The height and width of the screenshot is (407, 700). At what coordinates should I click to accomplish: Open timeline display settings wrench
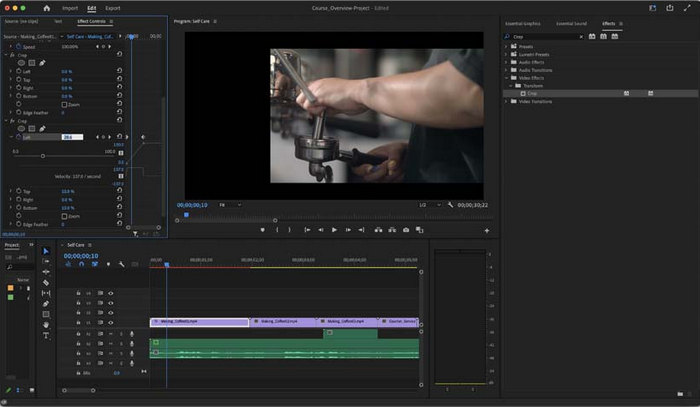coord(121,264)
